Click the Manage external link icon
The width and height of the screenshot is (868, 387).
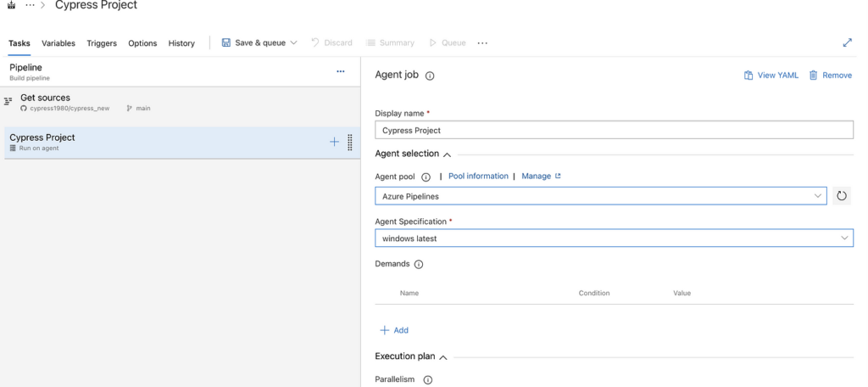[558, 177]
